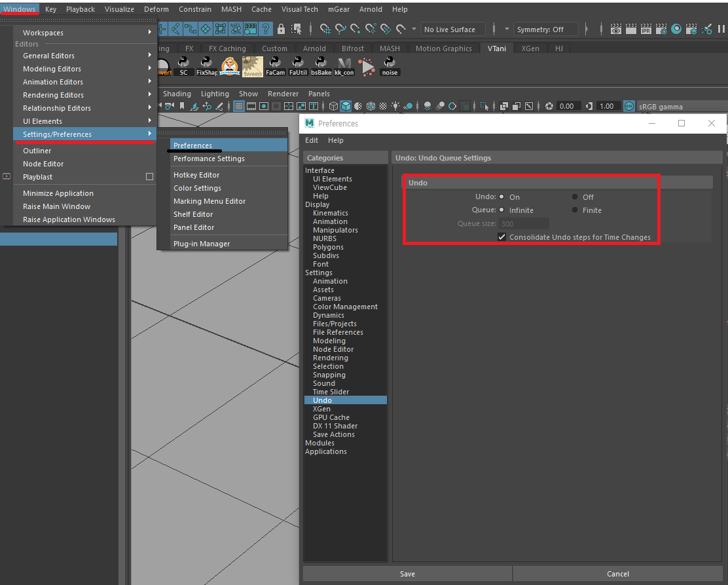Screen dimensions: 728x585
Task: Open Outliner from Windows menu
Action: 85,151
